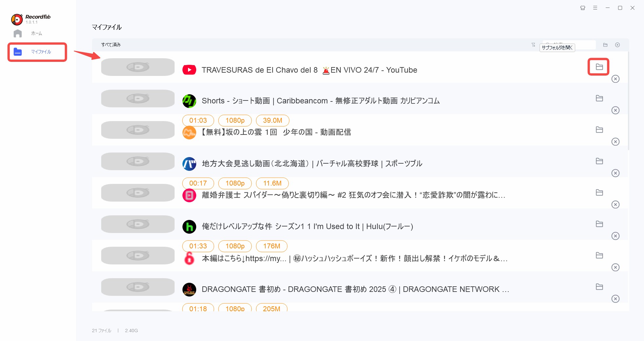Open folder for Caribbeancom Shorts entry

coord(599,98)
